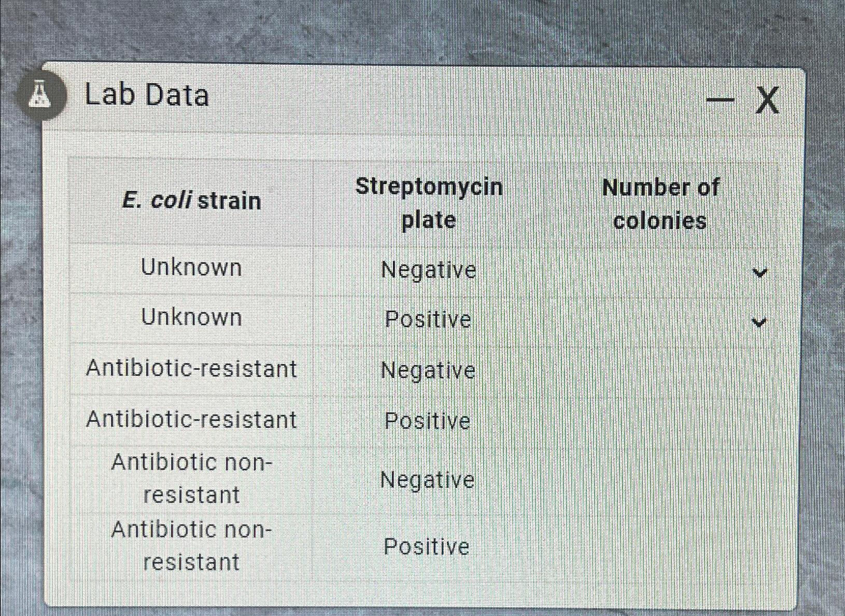
Task: Select the Negative cell for Antibiotic-resistant strain
Action: [428, 370]
